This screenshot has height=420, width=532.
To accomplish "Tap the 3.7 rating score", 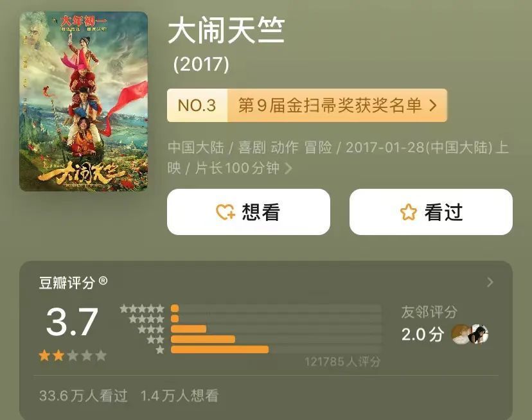I will coord(72,322).
